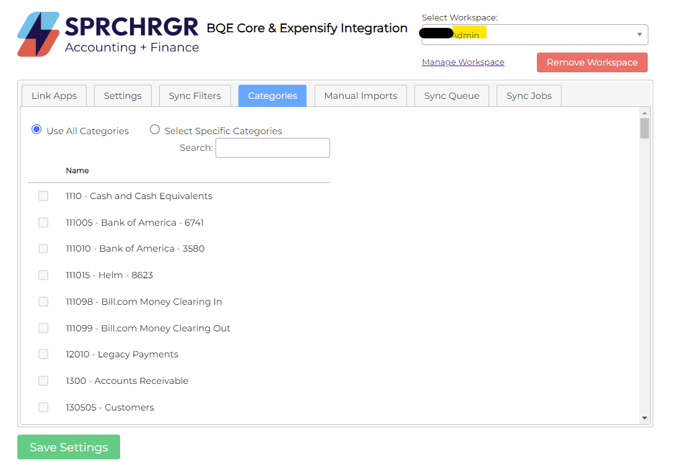Image resolution: width=688 pixels, height=468 pixels.
Task: Click the text 111010 - Bank of America - 3580
Action: 135,249
